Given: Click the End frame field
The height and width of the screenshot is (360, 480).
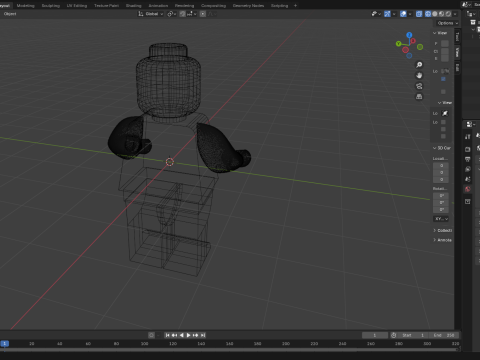Looking at the screenshot, I should [x=444, y=335].
